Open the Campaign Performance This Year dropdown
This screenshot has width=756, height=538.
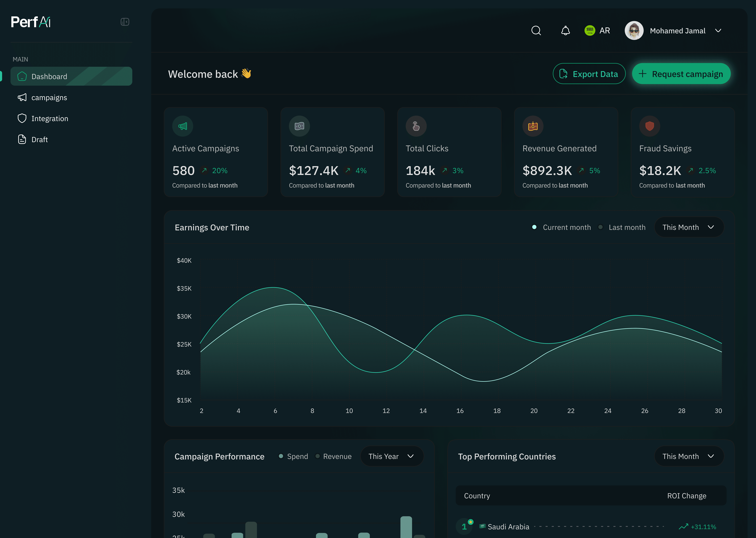[392, 456]
